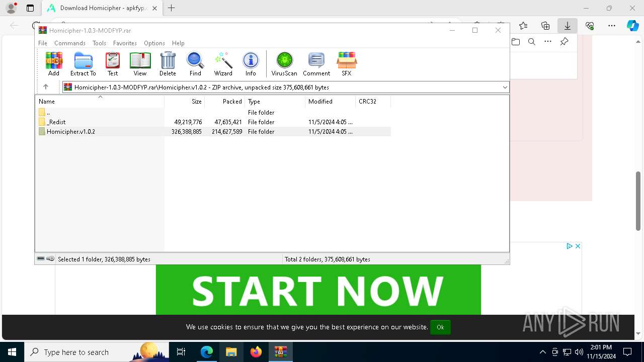Open Microsoft Edge from taskbar
644x362 pixels.
pos(207,352)
